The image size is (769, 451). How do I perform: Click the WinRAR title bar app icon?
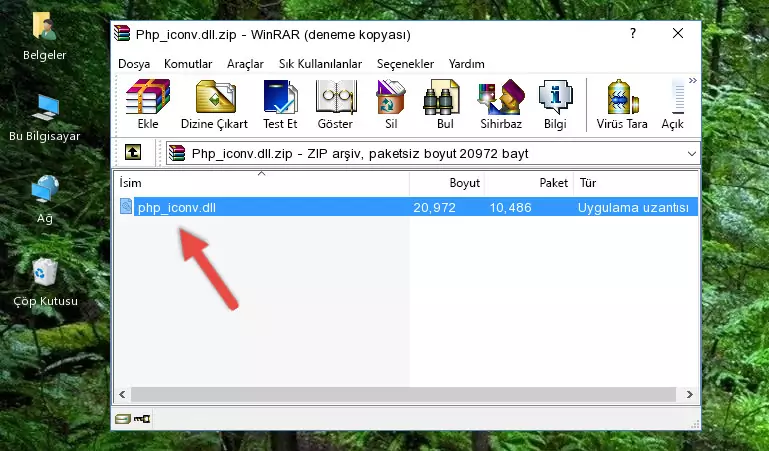click(x=122, y=34)
